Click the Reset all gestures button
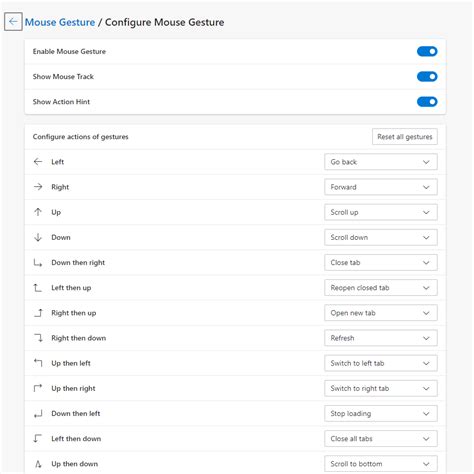 point(405,137)
